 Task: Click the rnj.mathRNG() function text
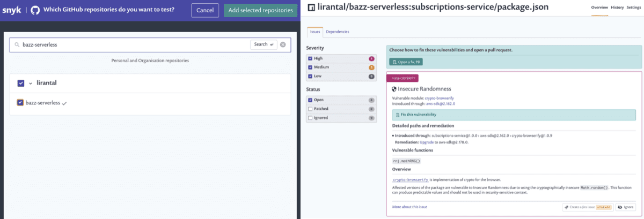point(406,161)
